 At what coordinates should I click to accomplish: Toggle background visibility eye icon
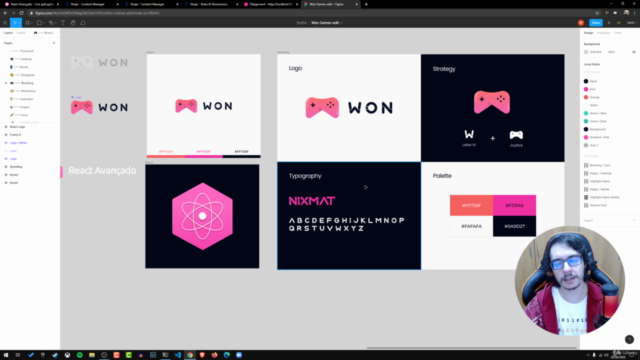[633, 52]
